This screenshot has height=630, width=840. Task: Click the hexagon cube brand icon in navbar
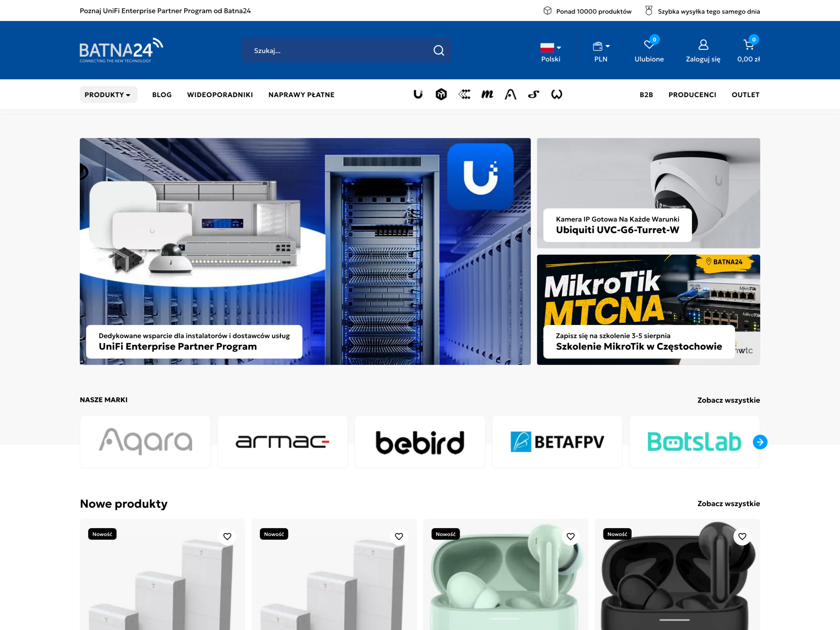coord(441,94)
